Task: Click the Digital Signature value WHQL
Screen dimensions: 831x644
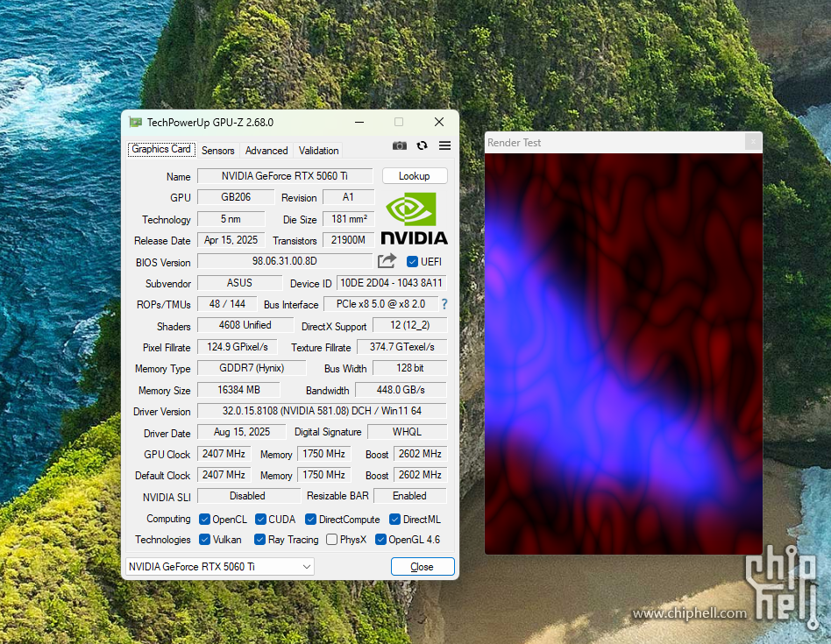Action: tap(407, 432)
